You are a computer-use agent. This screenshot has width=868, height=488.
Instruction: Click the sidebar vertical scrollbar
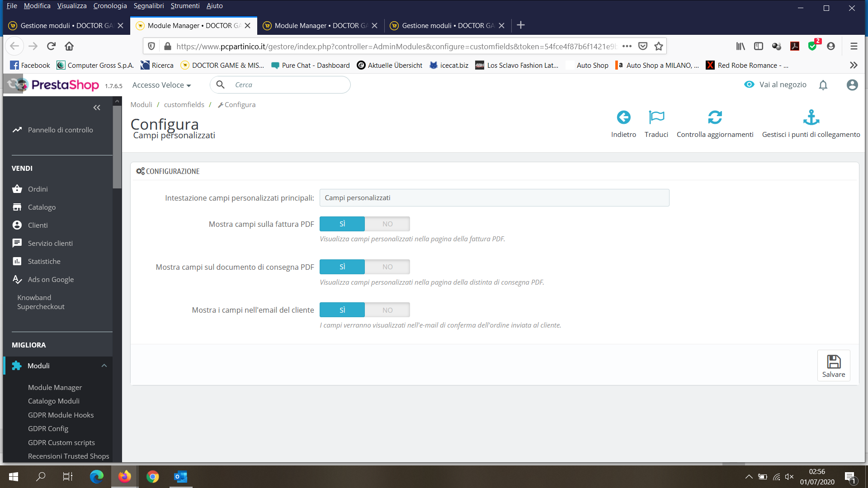click(117, 147)
